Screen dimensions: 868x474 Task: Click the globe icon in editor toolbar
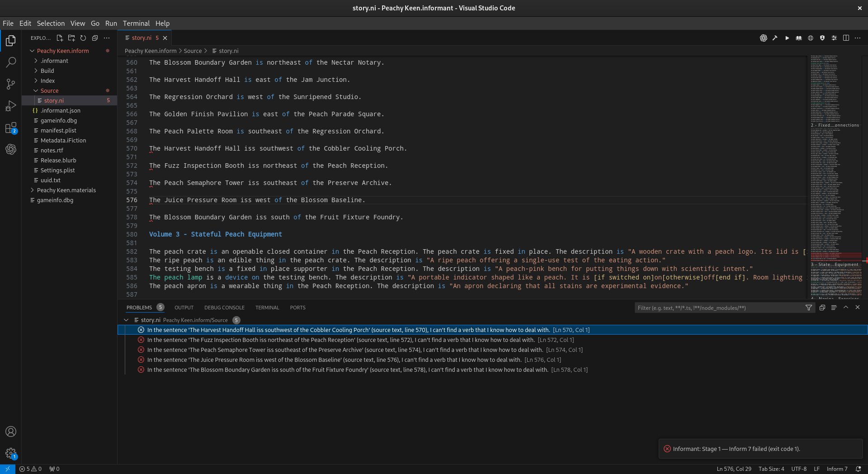(x=811, y=38)
